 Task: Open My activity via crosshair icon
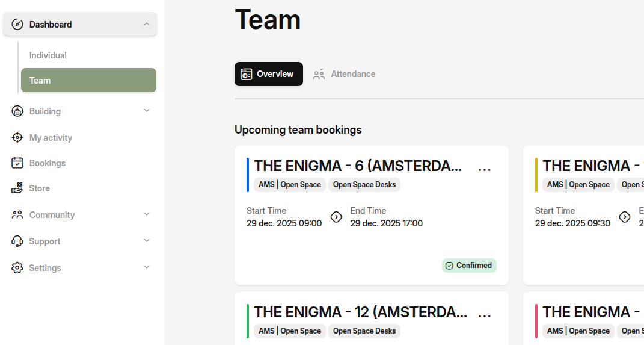coord(17,138)
